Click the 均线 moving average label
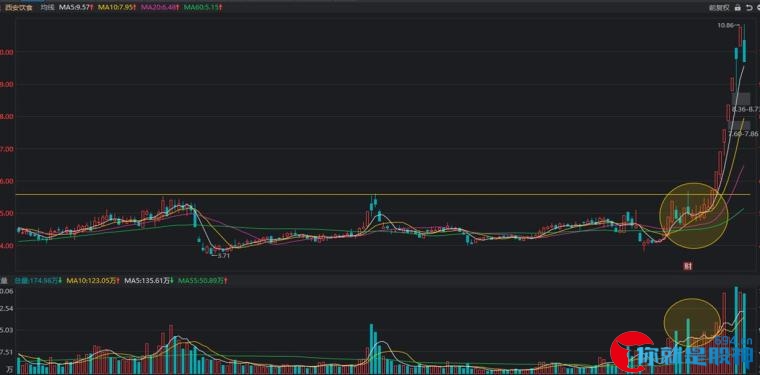 (x=48, y=8)
